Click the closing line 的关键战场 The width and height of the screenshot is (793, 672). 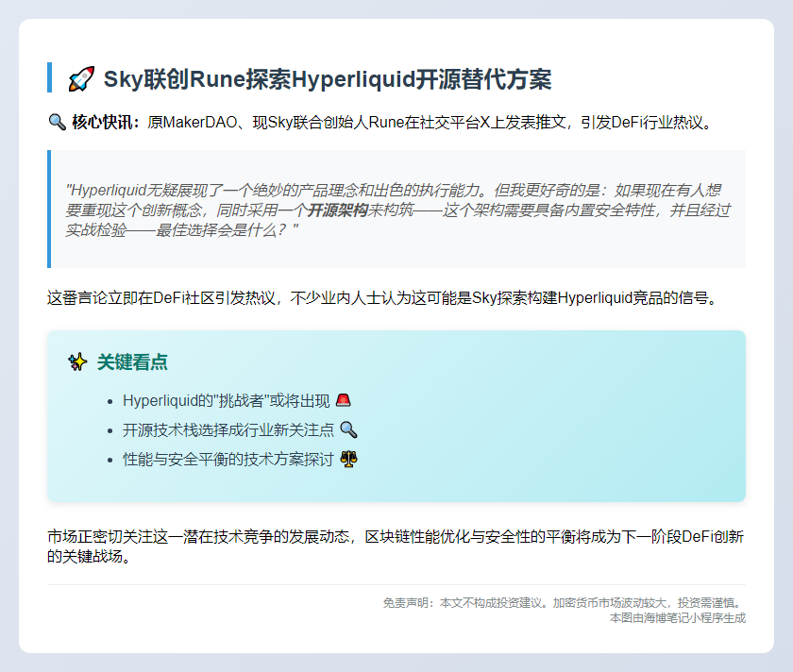point(89,556)
